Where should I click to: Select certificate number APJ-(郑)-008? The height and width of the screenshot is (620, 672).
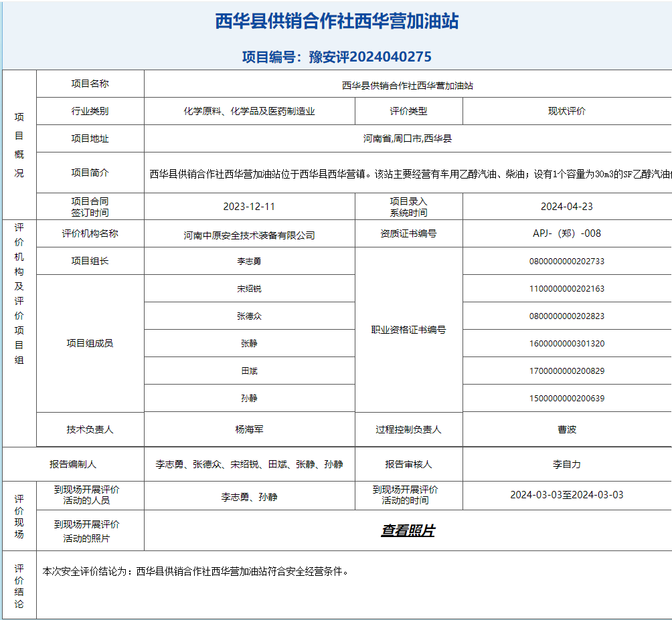tap(567, 233)
